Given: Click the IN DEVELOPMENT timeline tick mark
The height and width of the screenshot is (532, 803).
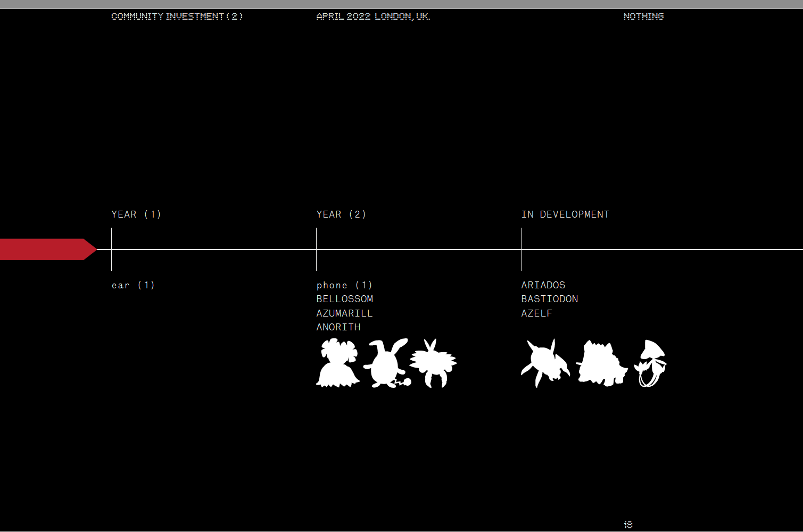Looking at the screenshot, I should [521, 250].
